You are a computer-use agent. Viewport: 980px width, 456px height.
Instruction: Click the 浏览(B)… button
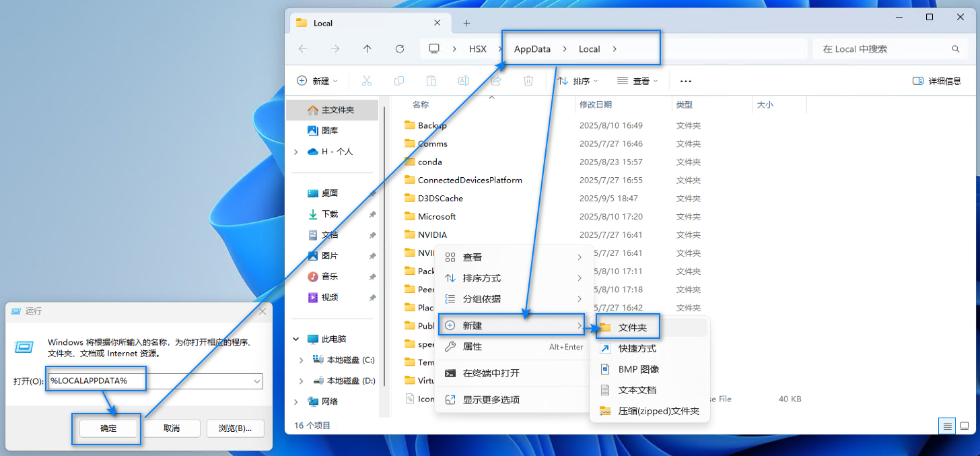235,428
